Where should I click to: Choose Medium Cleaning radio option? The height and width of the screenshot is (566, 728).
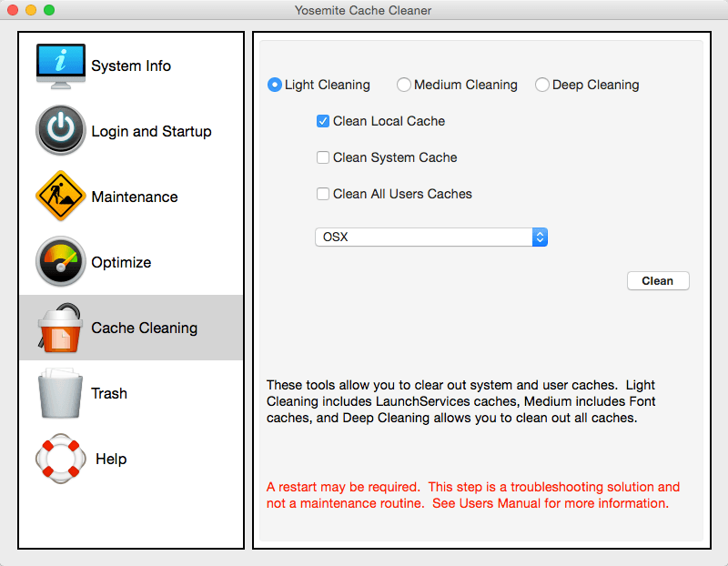pos(403,85)
